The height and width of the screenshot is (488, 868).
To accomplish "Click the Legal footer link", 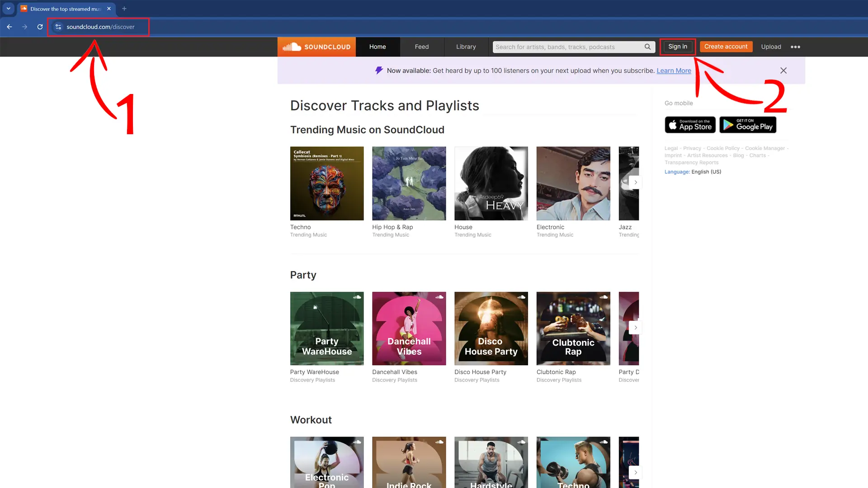I will point(671,149).
